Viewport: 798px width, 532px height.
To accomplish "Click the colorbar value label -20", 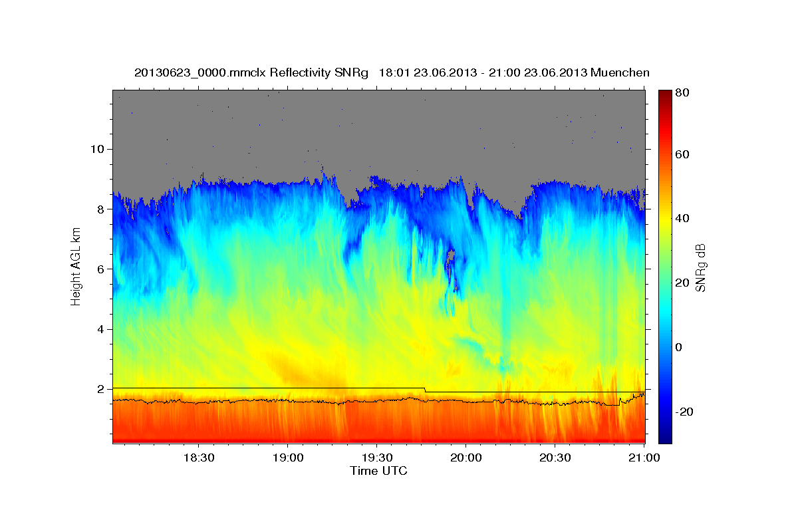I will pyautogui.click(x=686, y=412).
